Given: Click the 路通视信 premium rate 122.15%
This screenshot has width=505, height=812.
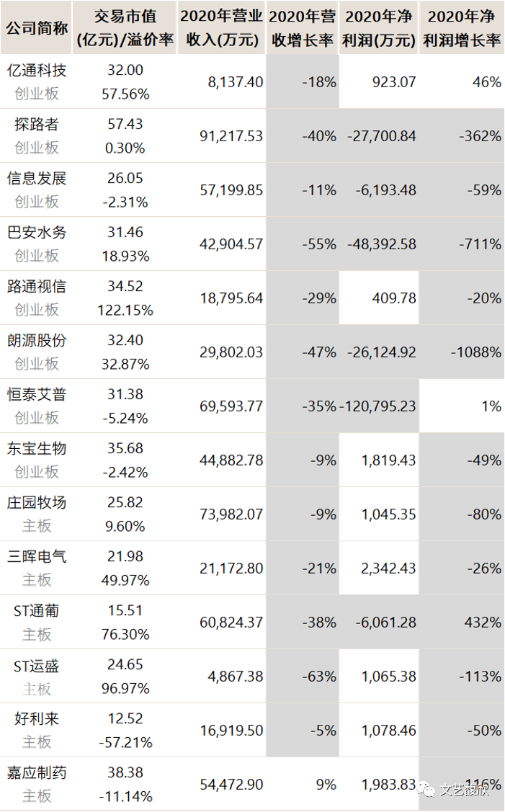Looking at the screenshot, I should point(125,311).
